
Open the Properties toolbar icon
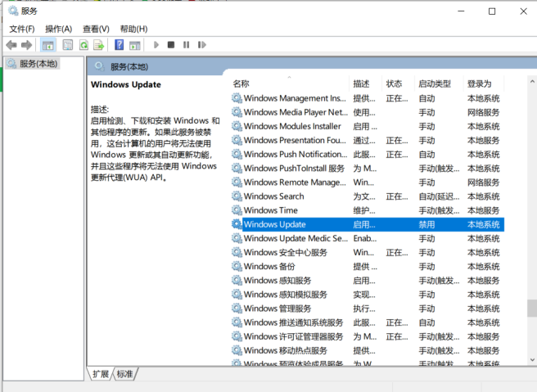(x=67, y=45)
